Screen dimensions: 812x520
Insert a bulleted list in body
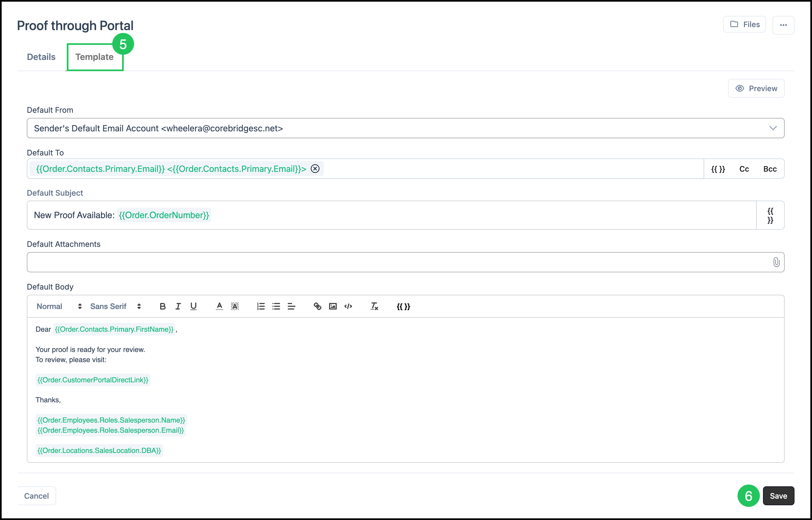[276, 306]
